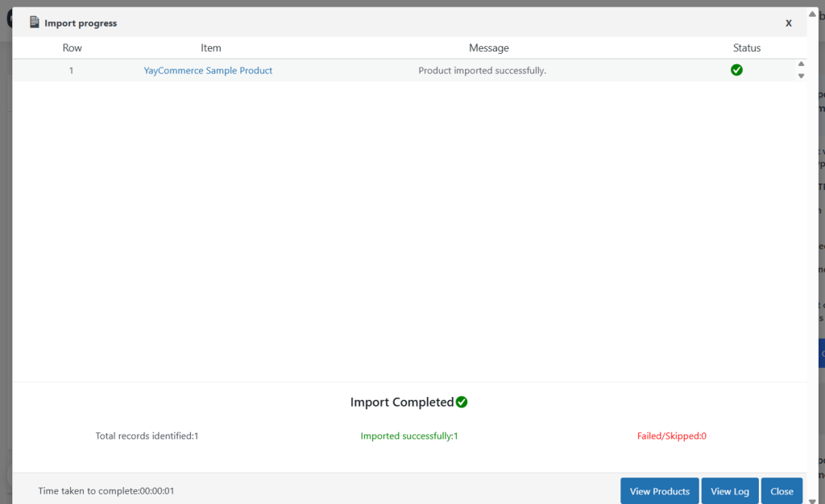Click the results list scroll up arrow
Screen dimensions: 825x504
point(801,64)
